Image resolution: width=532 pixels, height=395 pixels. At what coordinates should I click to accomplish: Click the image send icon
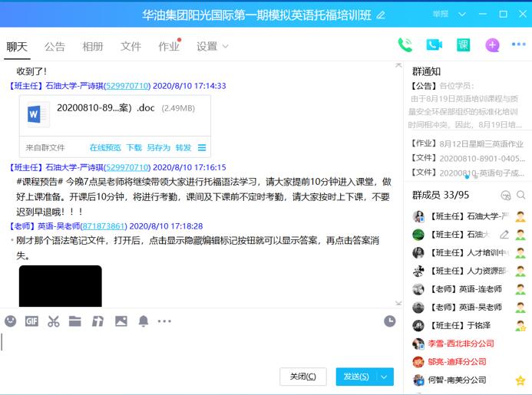[x=121, y=321]
